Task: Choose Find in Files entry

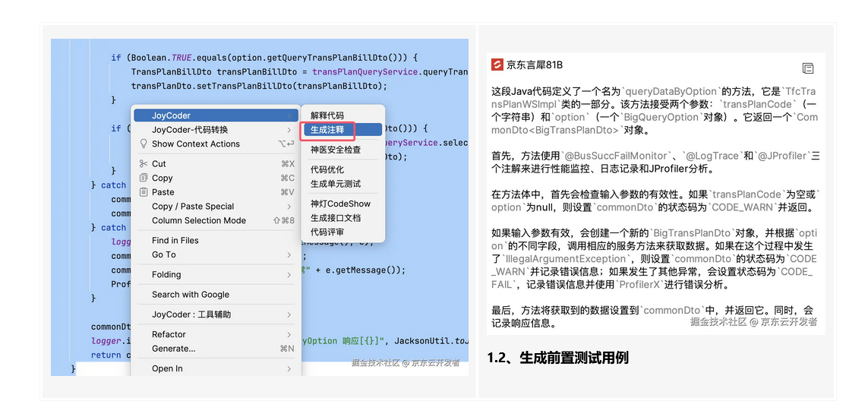Action: 216,240
